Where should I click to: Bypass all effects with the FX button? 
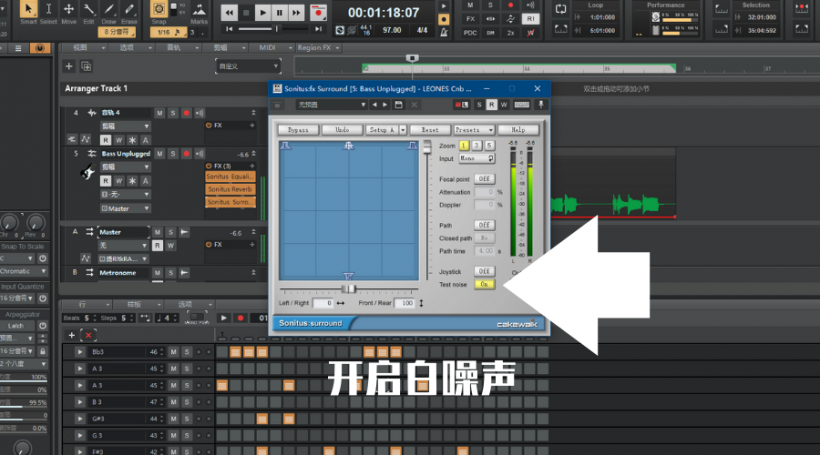470,19
